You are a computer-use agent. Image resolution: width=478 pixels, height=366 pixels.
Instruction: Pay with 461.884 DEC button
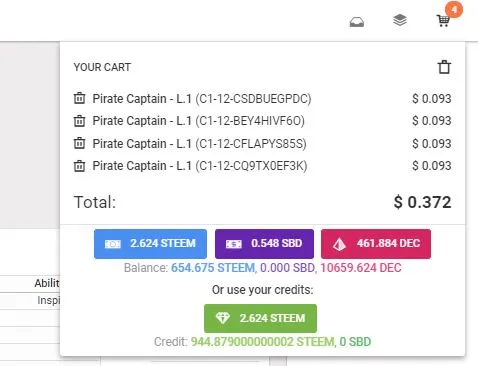point(376,244)
